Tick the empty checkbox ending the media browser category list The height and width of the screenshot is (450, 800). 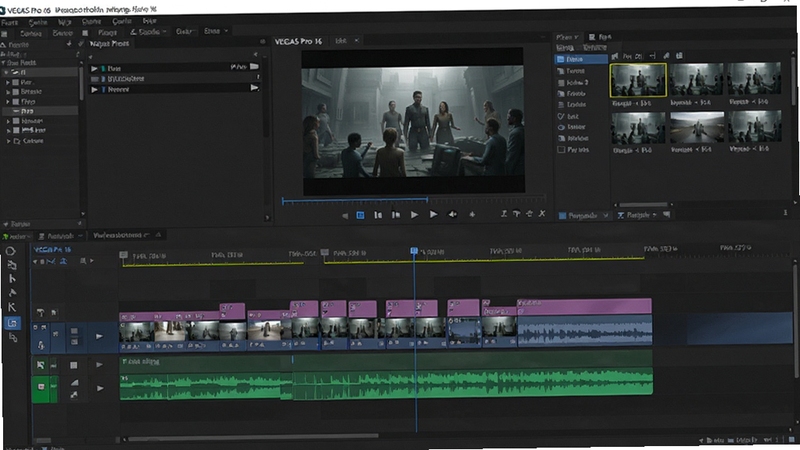(561, 150)
